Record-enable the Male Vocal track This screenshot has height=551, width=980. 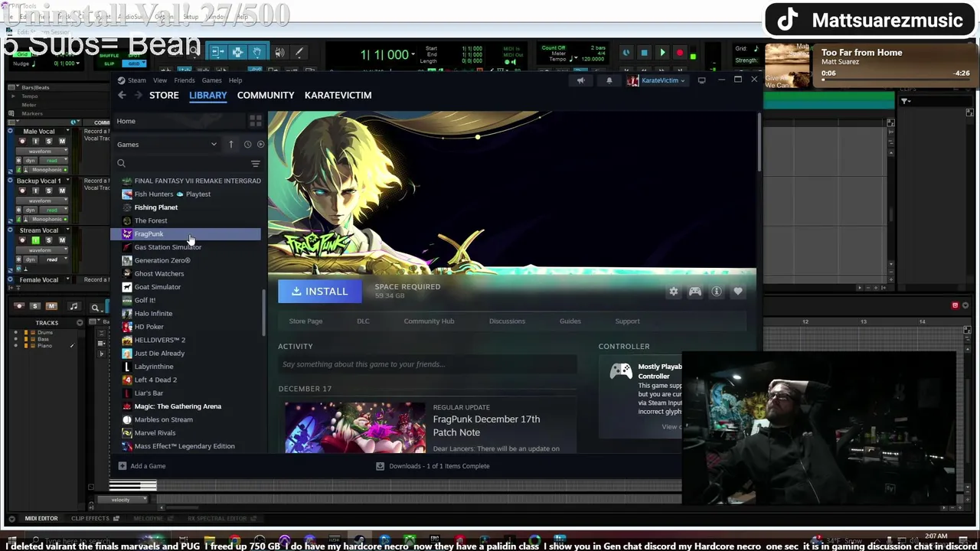[21, 142]
